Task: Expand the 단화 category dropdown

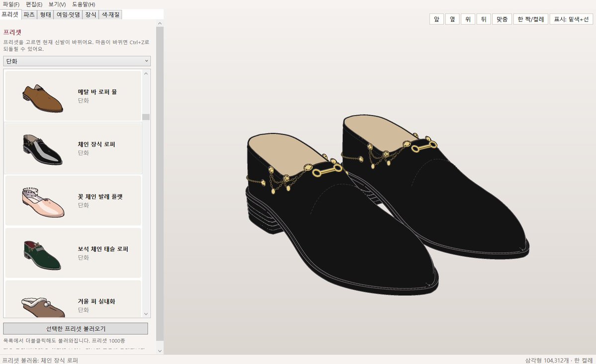Action: coord(77,61)
